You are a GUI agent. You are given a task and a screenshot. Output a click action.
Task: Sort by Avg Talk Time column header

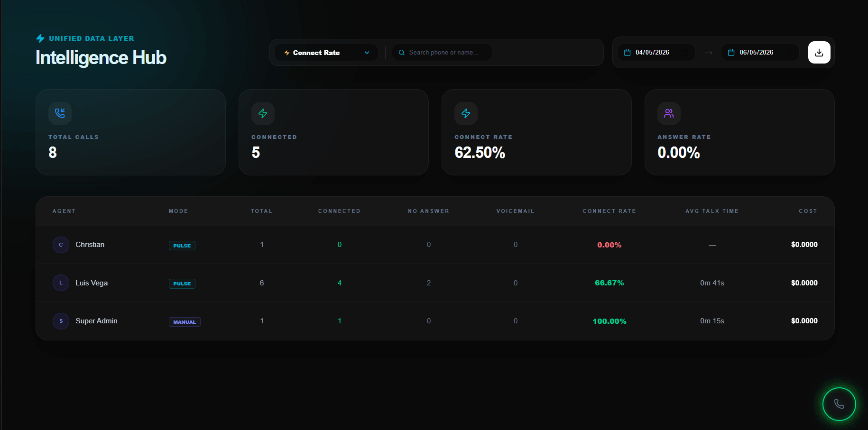pyautogui.click(x=712, y=211)
